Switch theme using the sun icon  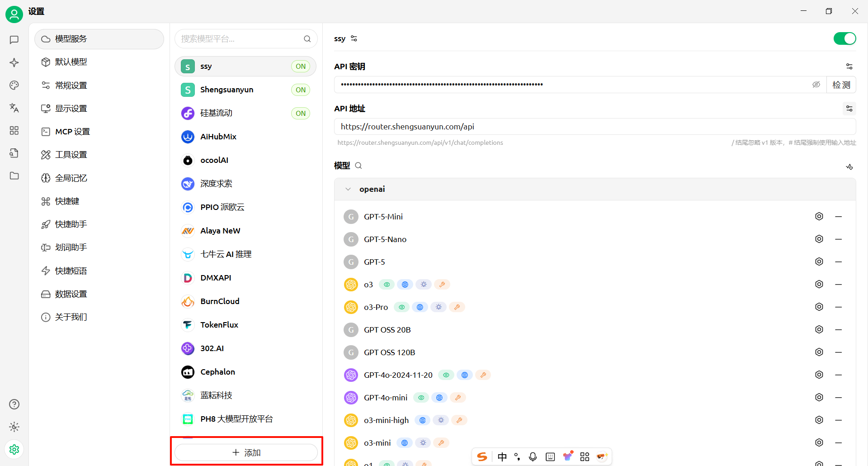pyautogui.click(x=14, y=427)
